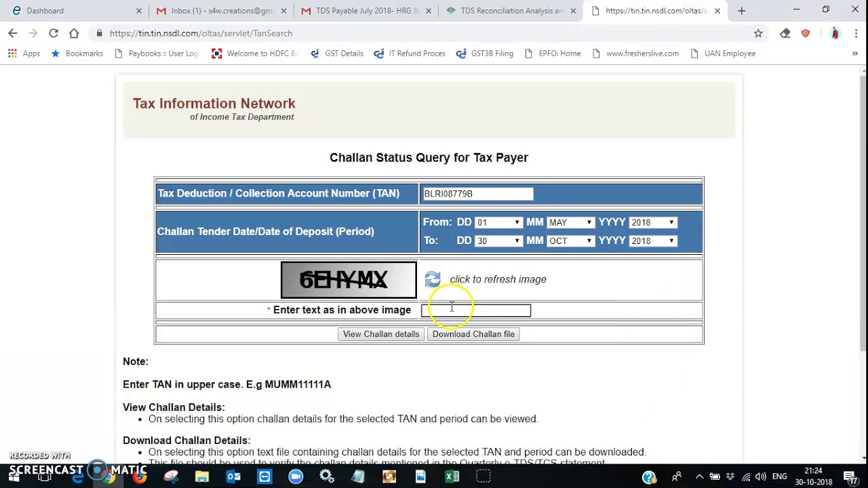Screen dimensions: 868x488
Task: Close the Dashboard tab
Action: tap(139, 11)
